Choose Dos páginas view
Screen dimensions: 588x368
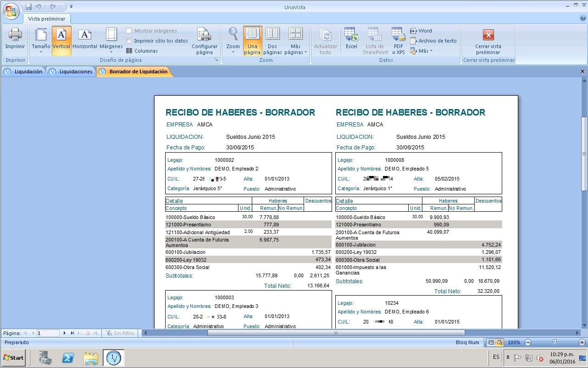tap(272, 40)
